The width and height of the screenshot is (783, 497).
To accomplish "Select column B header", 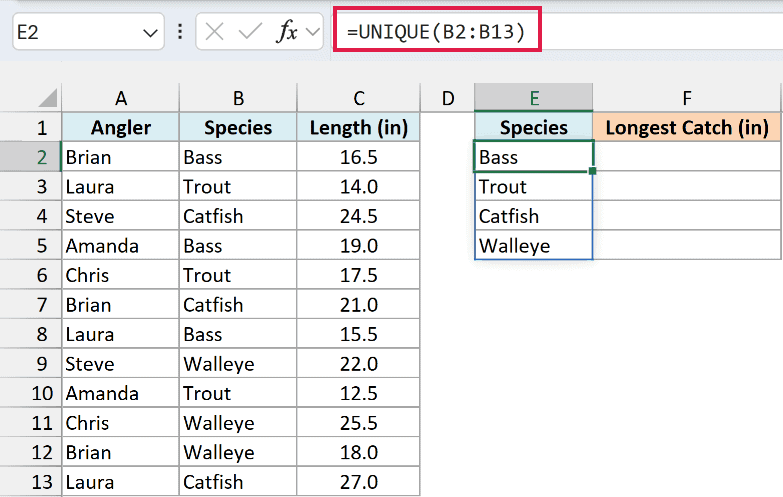I will pyautogui.click(x=238, y=98).
